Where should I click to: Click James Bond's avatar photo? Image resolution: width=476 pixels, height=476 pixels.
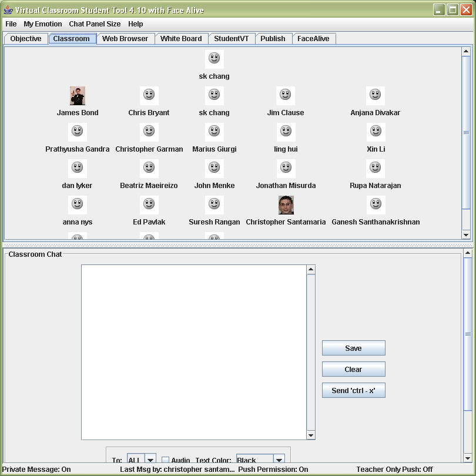coord(78,95)
